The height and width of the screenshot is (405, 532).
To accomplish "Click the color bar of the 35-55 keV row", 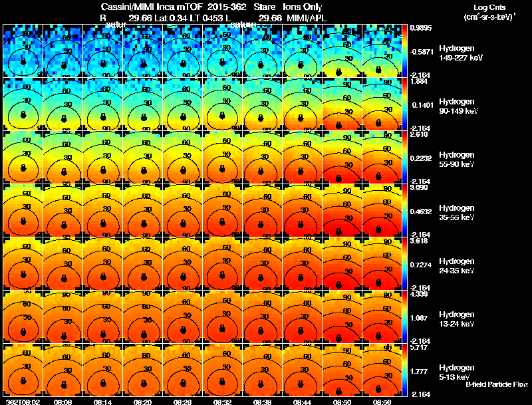I will 404,211.
